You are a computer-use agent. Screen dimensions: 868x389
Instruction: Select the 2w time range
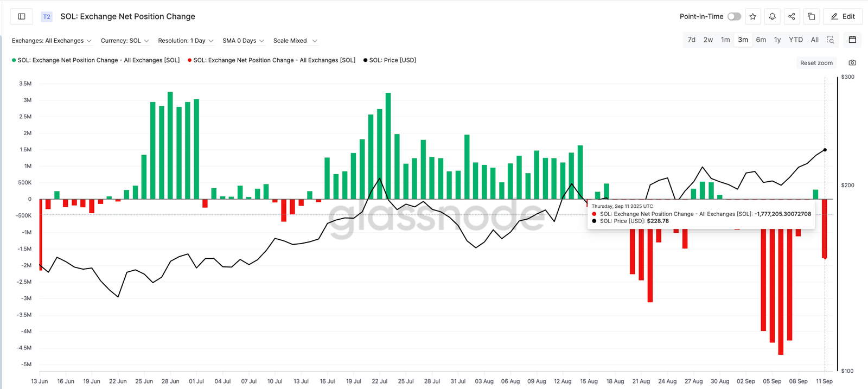tap(708, 40)
